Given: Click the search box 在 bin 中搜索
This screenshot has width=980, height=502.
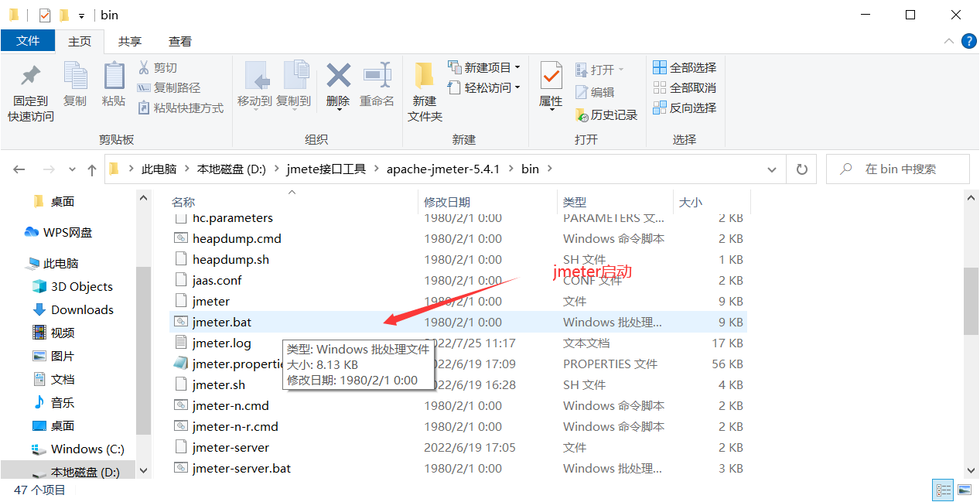Looking at the screenshot, I should point(897,169).
